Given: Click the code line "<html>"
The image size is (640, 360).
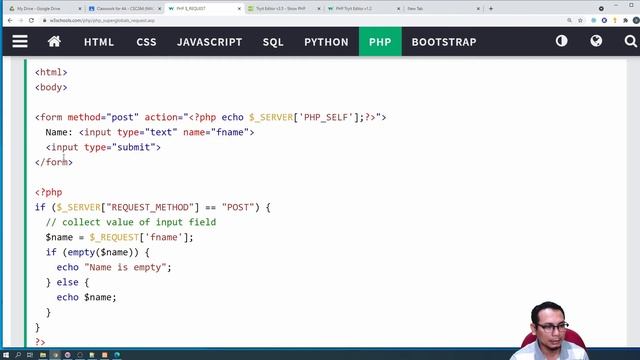Looking at the screenshot, I should point(51,72).
